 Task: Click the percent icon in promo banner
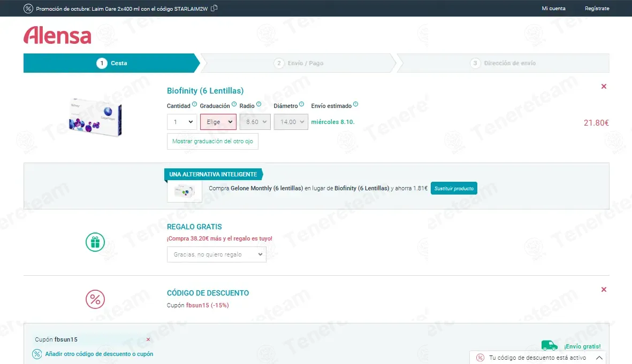(28, 9)
